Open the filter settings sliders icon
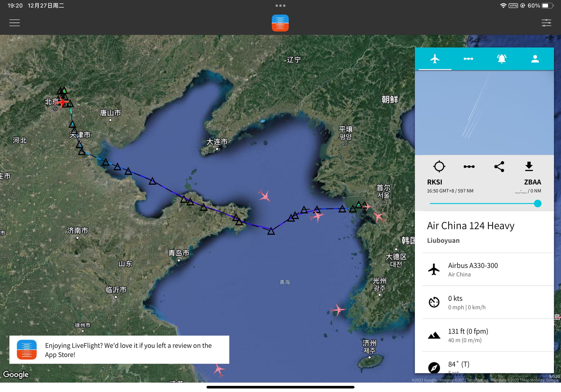The image size is (561, 392). pos(546,23)
